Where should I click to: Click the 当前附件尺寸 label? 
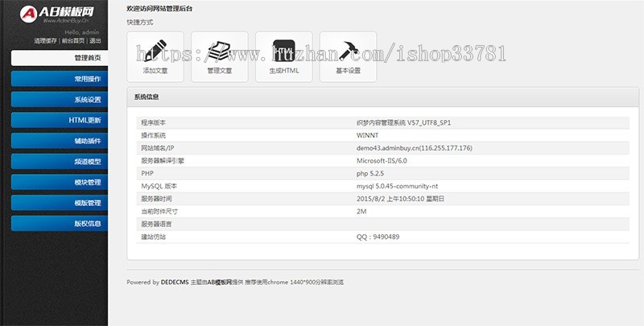(x=159, y=212)
